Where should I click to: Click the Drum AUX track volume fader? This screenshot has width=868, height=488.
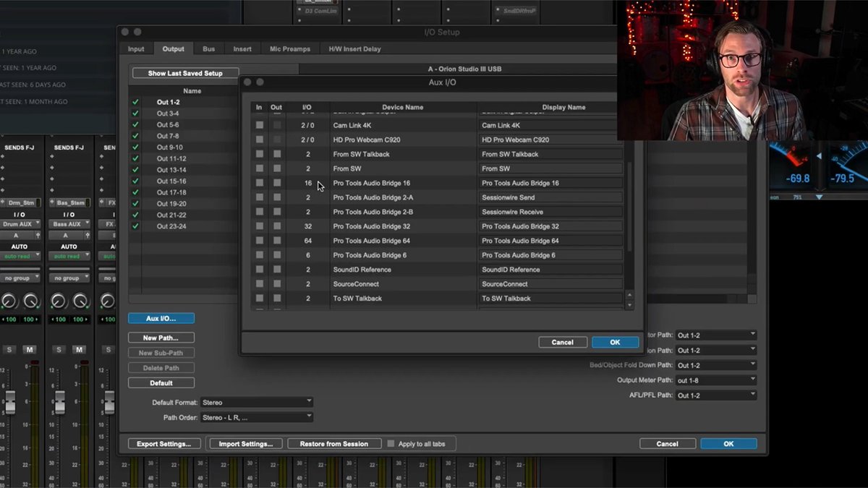pos(10,401)
